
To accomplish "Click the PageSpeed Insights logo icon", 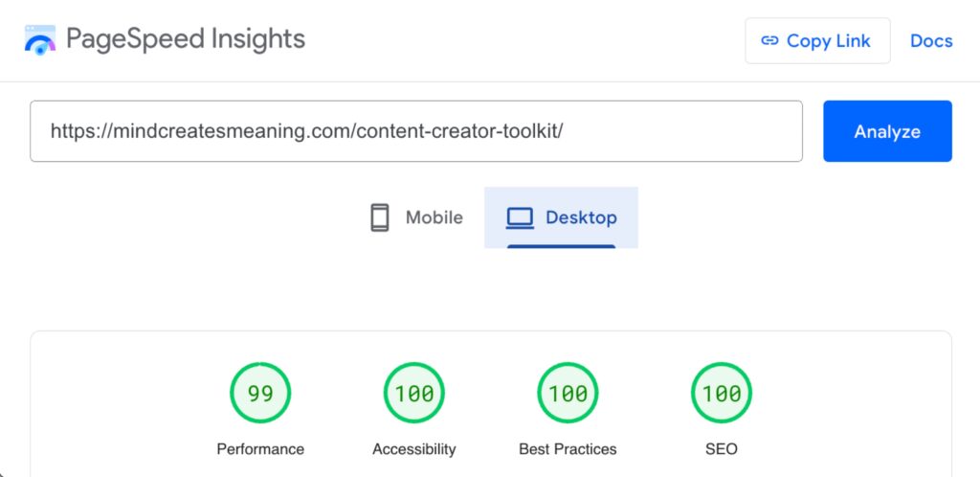I will coord(39,40).
